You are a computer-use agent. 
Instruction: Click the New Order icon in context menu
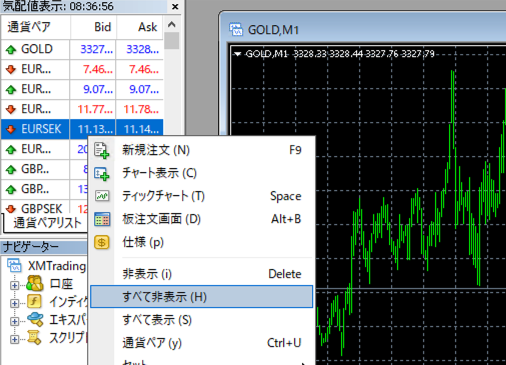[101, 150]
